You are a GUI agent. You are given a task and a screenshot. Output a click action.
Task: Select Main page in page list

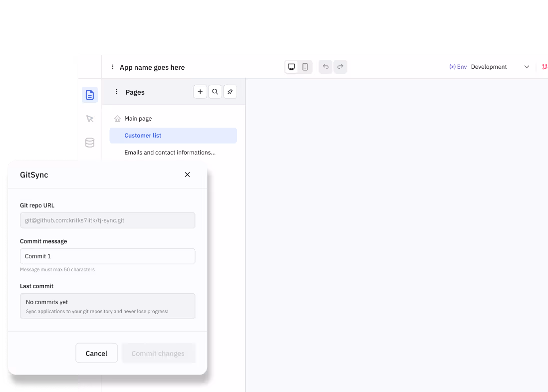pos(138,119)
